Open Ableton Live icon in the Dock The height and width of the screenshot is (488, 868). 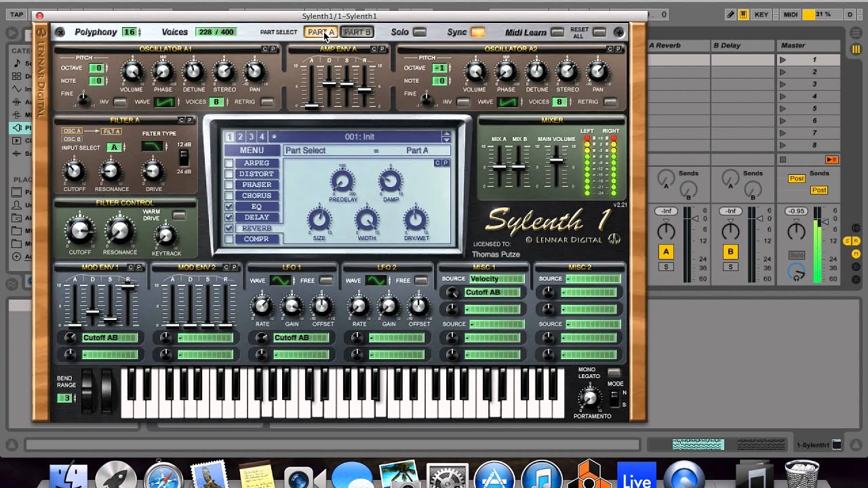tap(637, 476)
